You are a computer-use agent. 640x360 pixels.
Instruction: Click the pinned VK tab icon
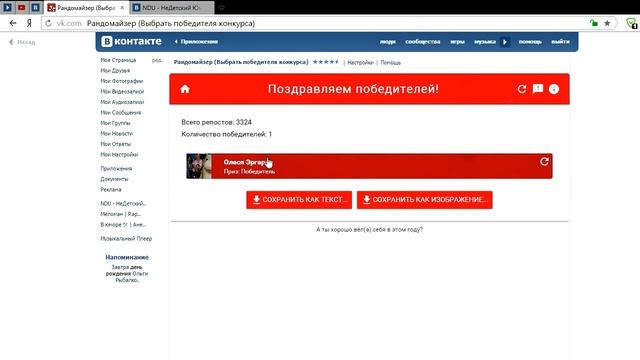point(36,7)
